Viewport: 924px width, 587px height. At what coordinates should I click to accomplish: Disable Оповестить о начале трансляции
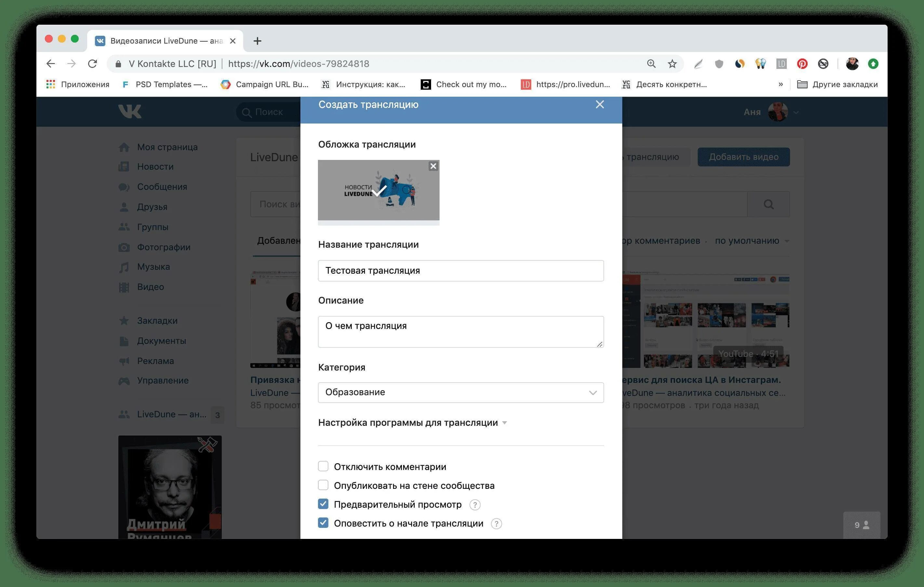(x=323, y=523)
